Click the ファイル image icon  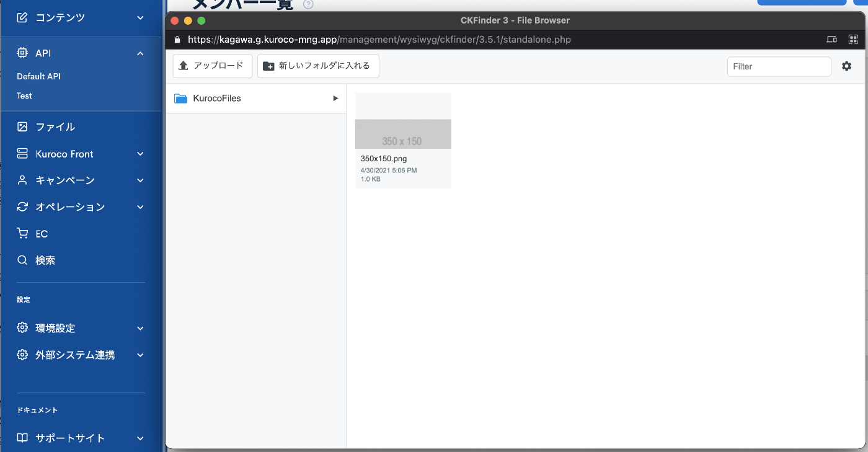[x=22, y=126]
